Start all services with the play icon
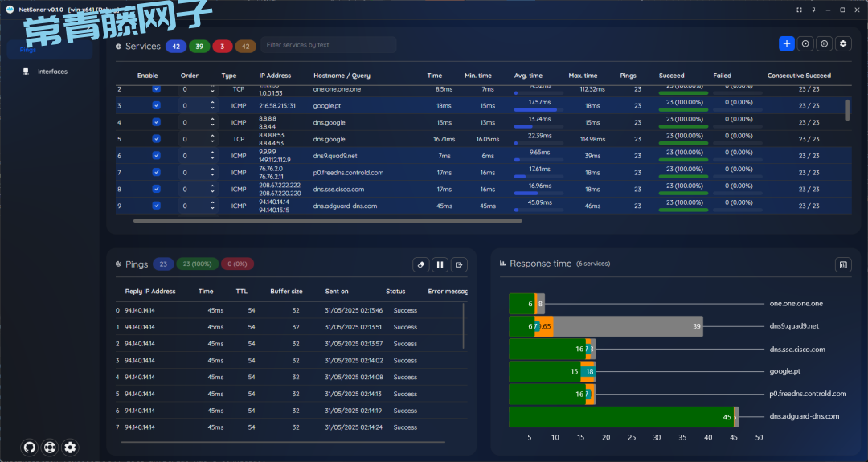 click(x=805, y=44)
